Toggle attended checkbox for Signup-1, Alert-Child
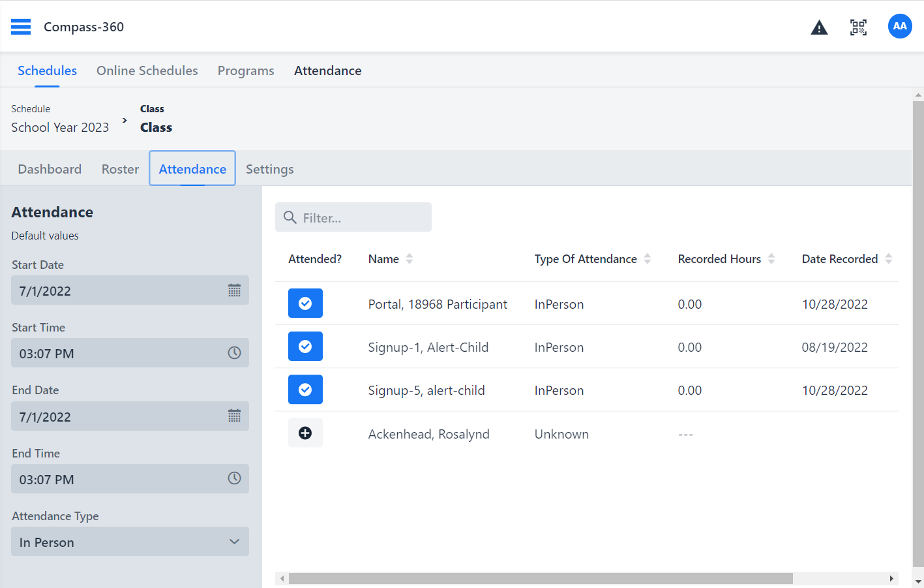 pyautogui.click(x=305, y=347)
